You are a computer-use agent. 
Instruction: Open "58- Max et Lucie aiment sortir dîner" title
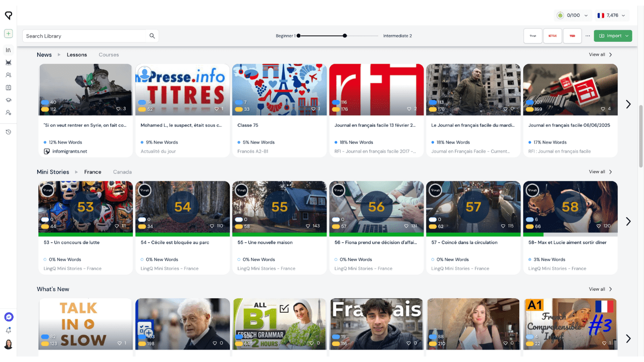tap(568, 242)
